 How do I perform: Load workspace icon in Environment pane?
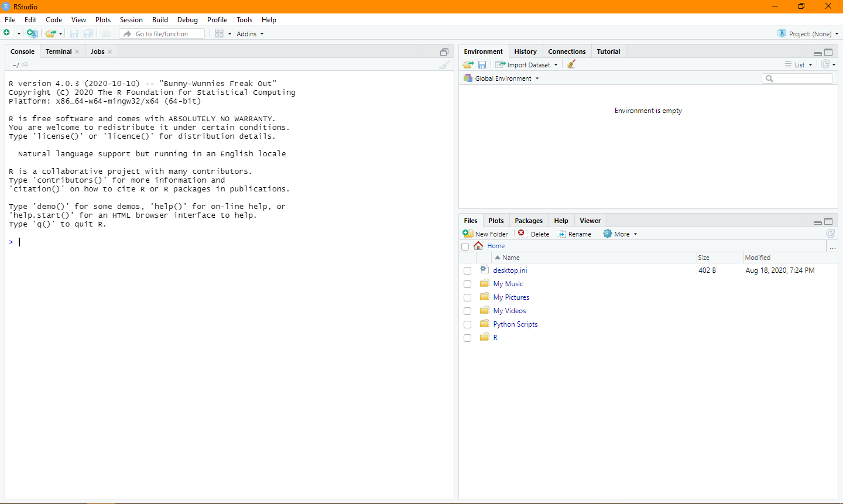coord(468,64)
